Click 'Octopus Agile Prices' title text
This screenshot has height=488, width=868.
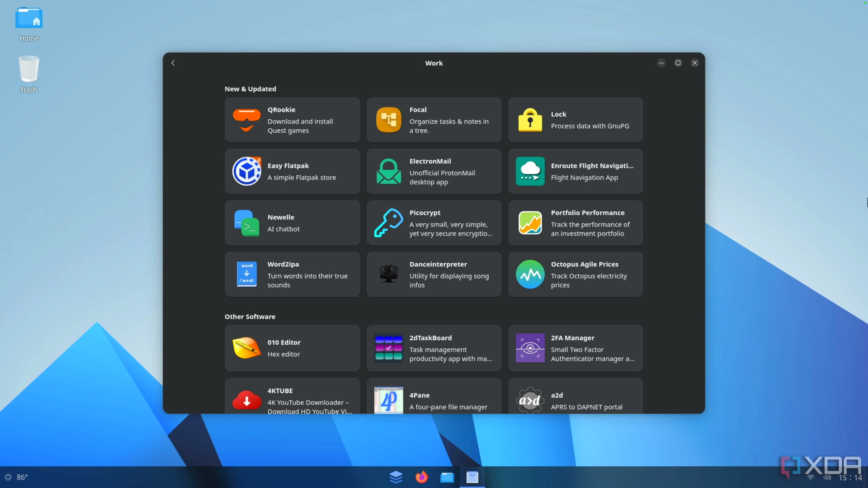585,264
